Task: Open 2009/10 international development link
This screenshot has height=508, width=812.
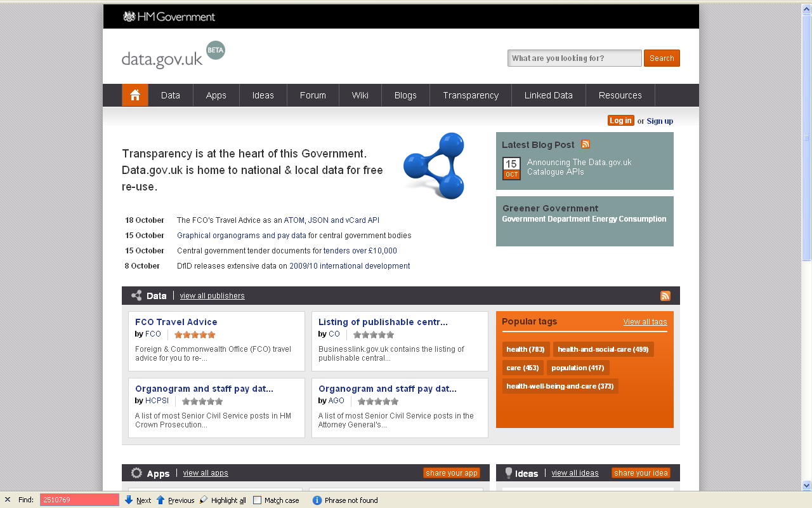Action: [x=350, y=266]
